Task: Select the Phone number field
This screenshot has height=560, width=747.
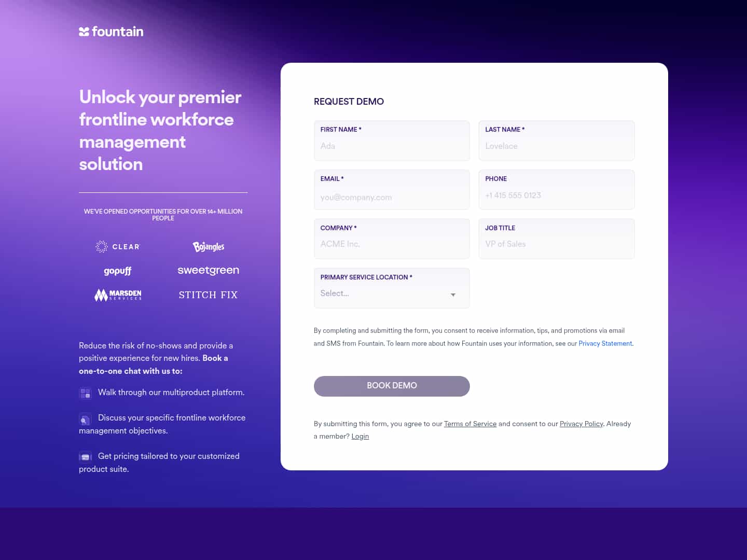Action: [x=556, y=195]
